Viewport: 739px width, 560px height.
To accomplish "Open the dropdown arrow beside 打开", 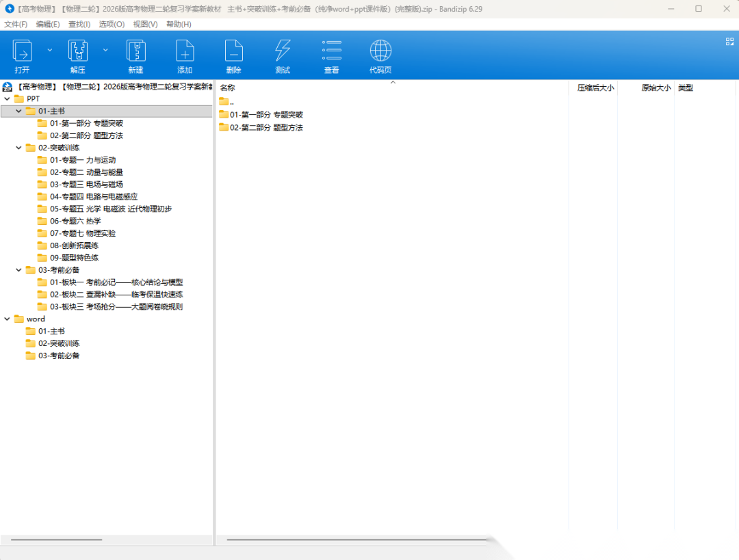I will [x=50, y=50].
